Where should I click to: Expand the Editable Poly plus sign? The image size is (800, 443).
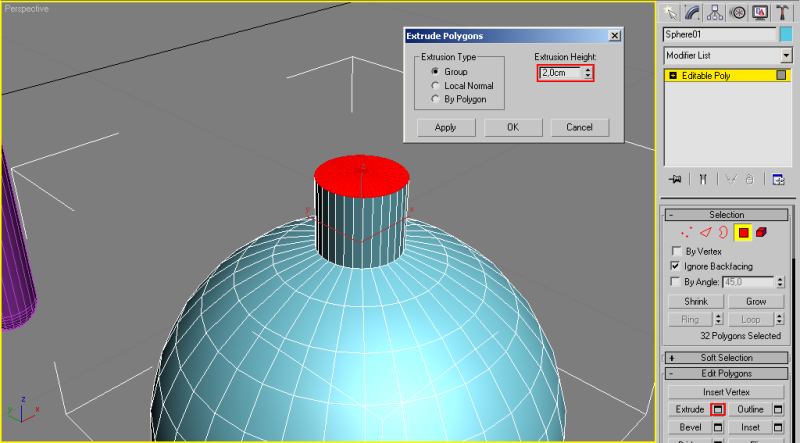pyautogui.click(x=673, y=76)
